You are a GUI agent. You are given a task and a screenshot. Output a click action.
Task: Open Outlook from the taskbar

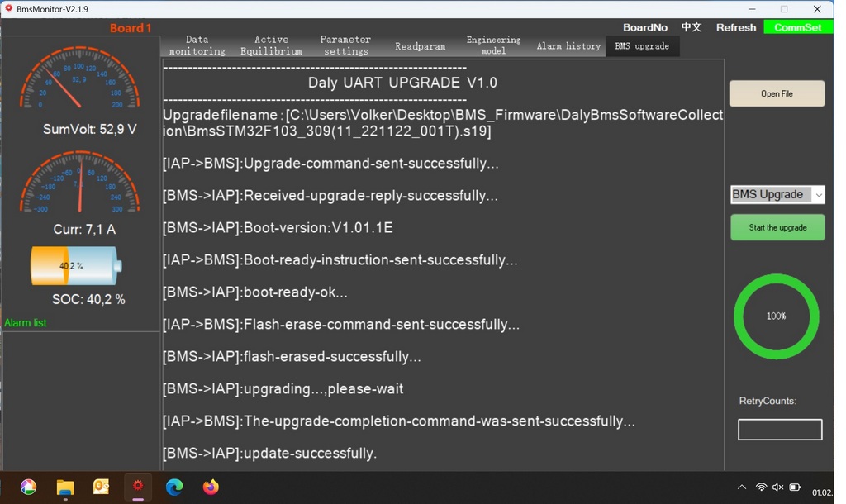(102, 487)
